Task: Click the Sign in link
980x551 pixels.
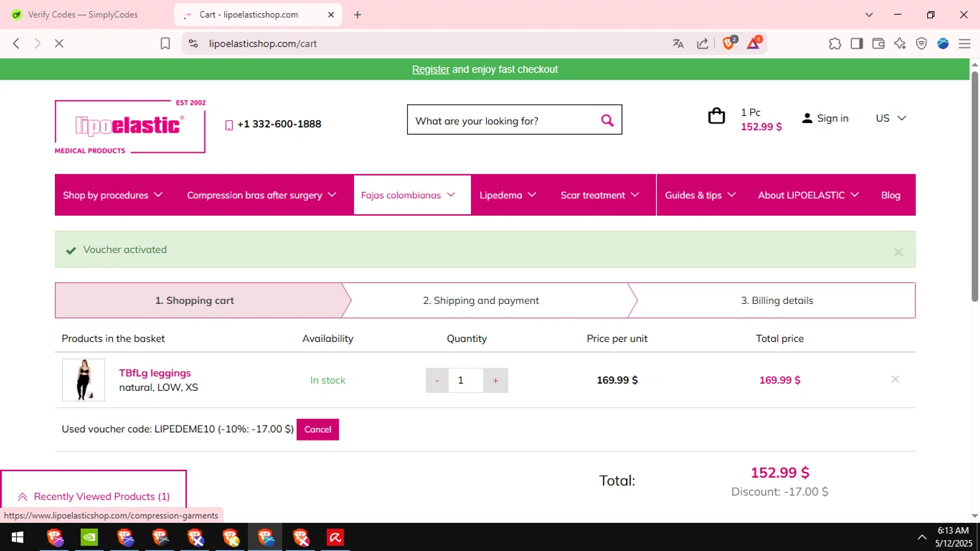Action: pos(832,118)
